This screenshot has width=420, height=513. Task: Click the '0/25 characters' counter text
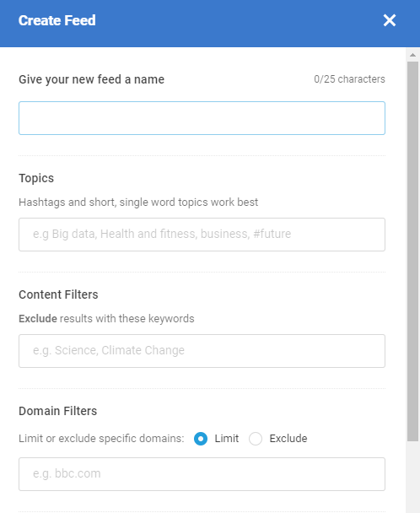coord(349,79)
